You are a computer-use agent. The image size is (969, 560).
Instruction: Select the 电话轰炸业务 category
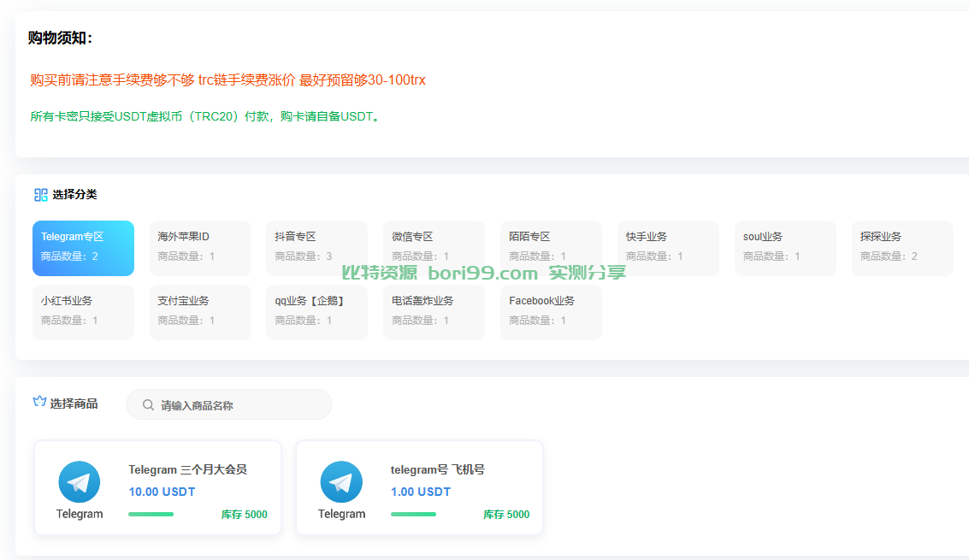point(434,312)
